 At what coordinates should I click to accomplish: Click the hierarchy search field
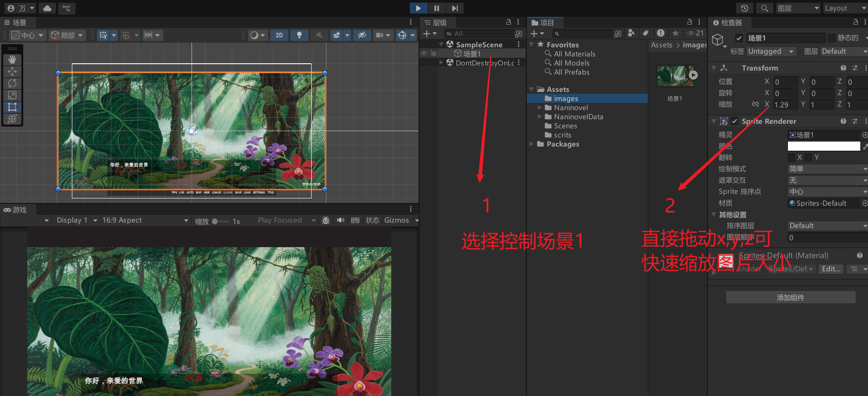(479, 34)
